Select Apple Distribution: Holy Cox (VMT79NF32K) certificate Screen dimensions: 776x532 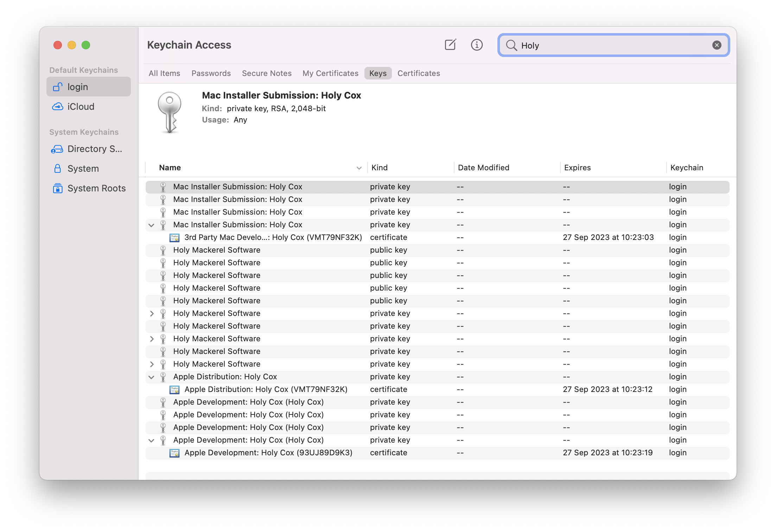437,389
